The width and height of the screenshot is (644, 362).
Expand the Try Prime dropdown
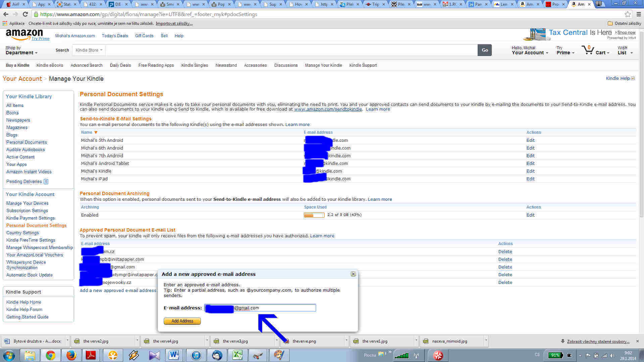tap(565, 50)
